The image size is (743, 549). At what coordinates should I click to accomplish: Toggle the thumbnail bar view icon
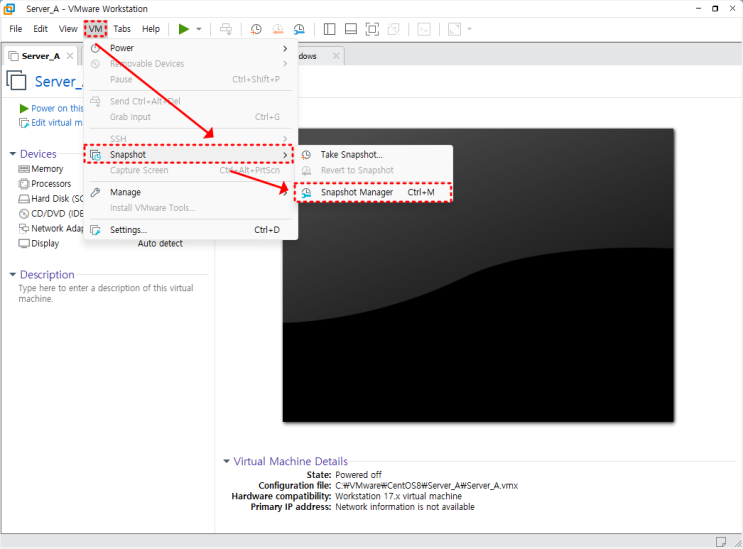tap(351, 29)
